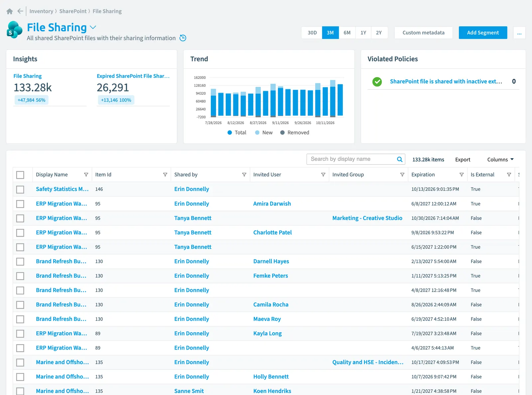Switch to the 2Y time range
532x395 pixels.
[379, 33]
